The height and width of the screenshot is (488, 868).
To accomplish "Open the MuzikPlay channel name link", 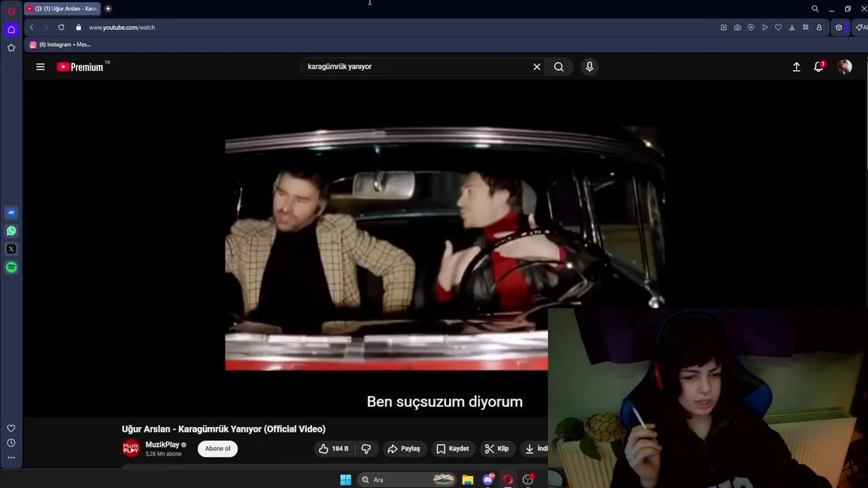I will coord(162,445).
